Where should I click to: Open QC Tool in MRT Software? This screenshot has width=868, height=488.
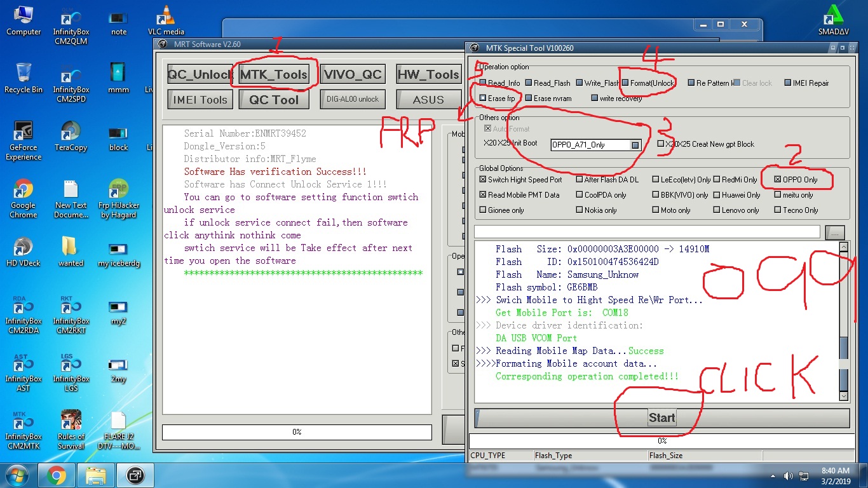(274, 99)
